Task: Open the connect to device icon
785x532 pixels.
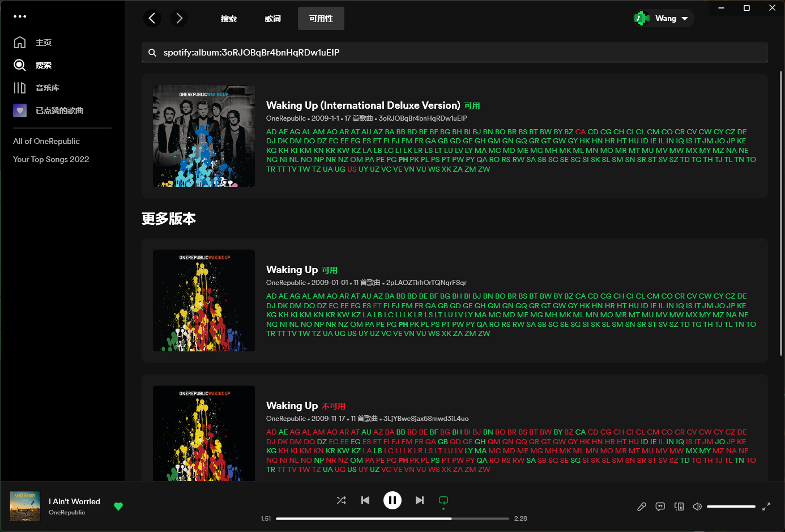Action: (679, 507)
